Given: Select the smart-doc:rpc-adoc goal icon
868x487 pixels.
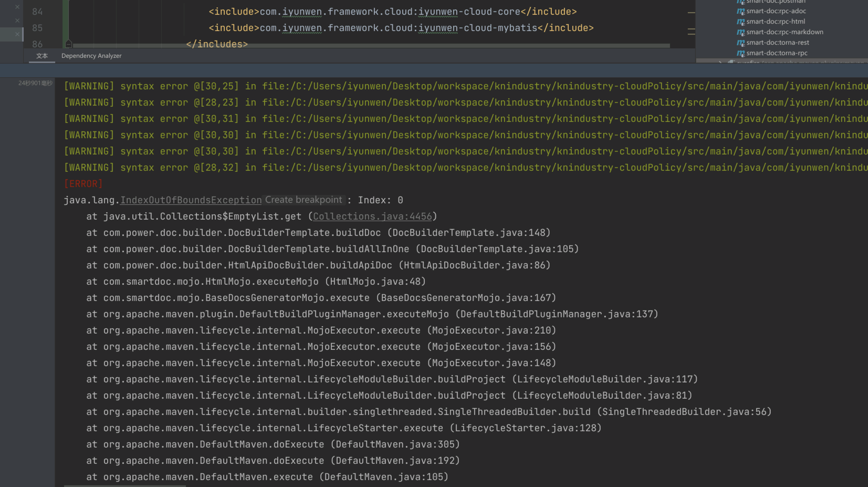Looking at the screenshot, I should pos(741,11).
